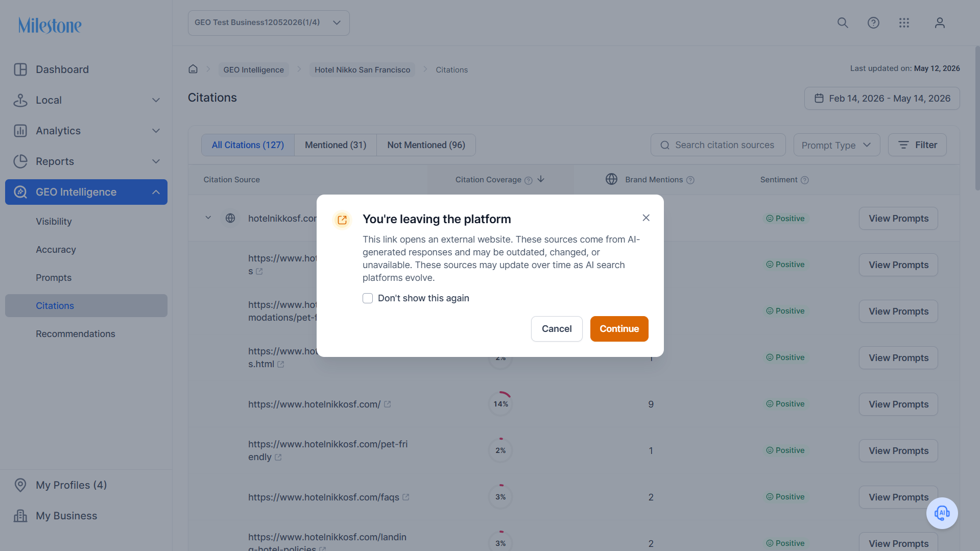Expand the Reports menu chevron
Image resolution: width=980 pixels, height=551 pixels.
(156, 161)
